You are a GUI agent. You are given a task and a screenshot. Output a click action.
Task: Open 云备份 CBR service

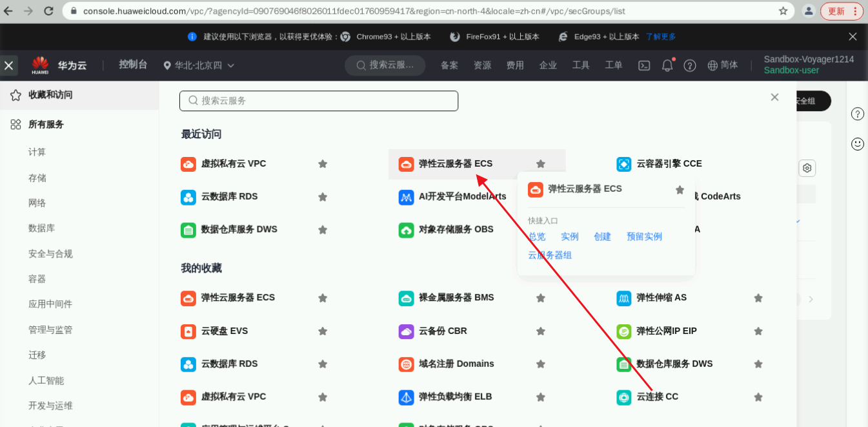442,331
